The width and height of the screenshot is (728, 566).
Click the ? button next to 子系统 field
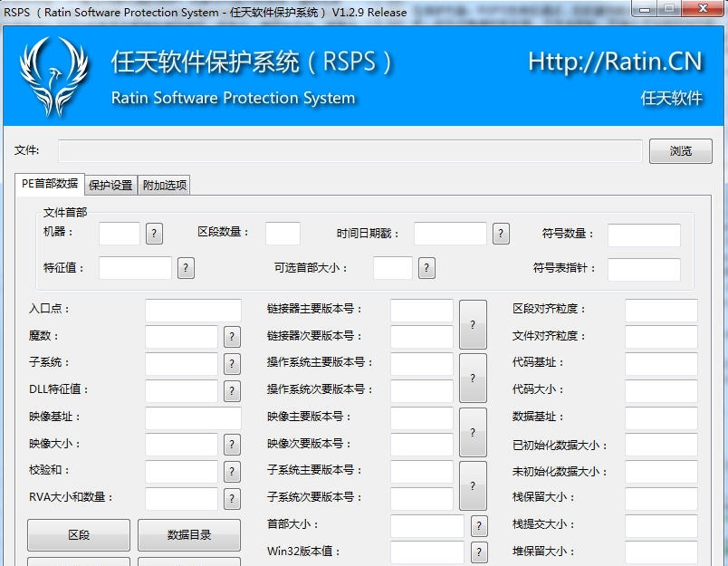(232, 364)
